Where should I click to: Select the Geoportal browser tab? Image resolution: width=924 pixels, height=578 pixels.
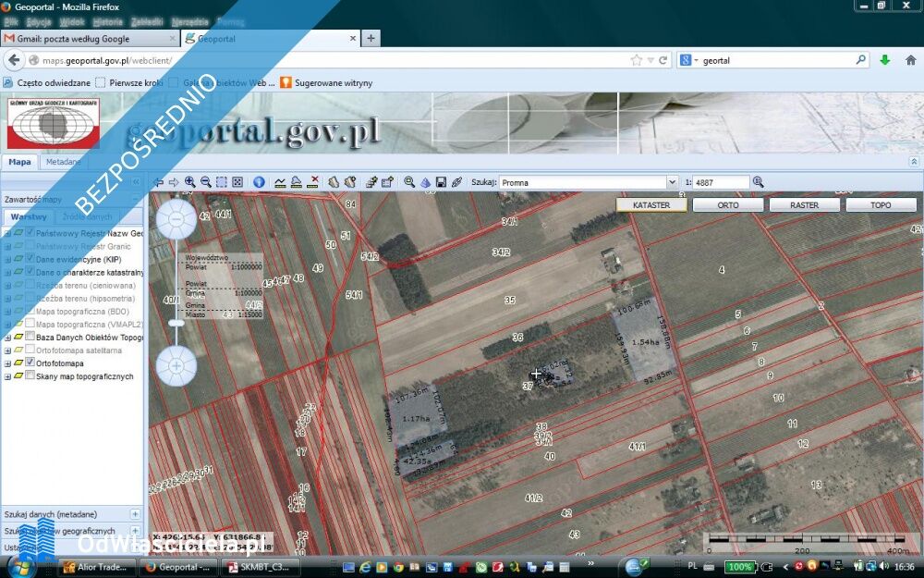pyautogui.click(x=271, y=39)
